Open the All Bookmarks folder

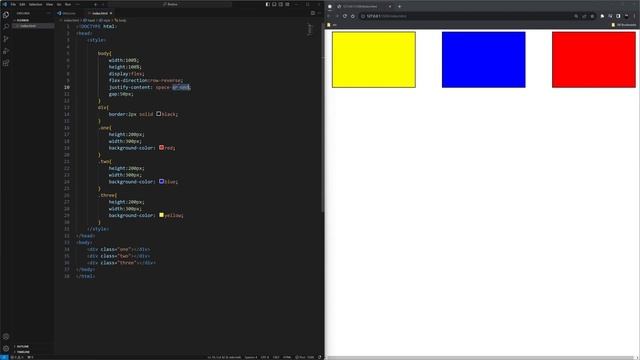[x=624, y=25]
